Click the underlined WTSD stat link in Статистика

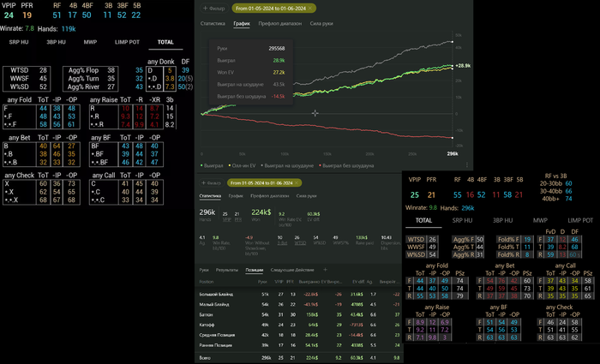[300, 242]
